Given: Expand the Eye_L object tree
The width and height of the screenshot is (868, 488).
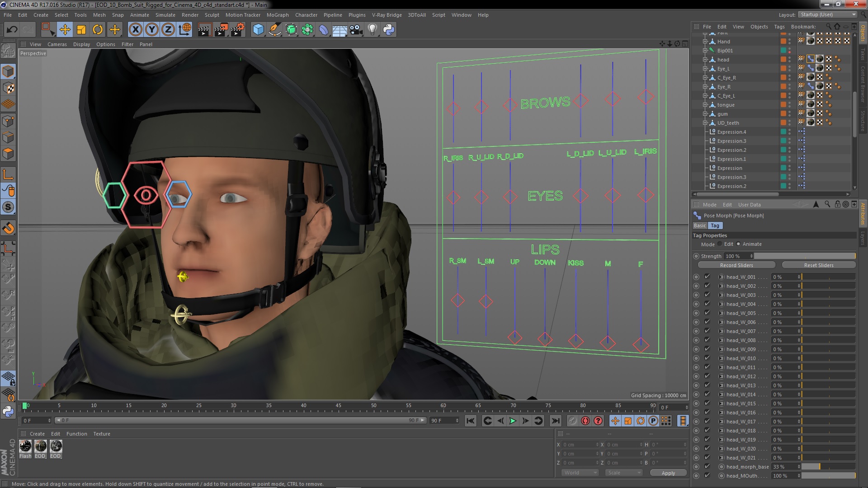Looking at the screenshot, I should 705,69.
